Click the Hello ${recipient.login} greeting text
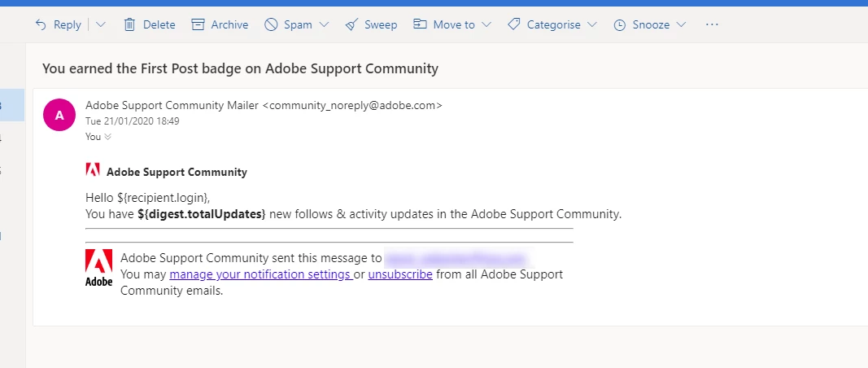The height and width of the screenshot is (368, 868). point(148,198)
